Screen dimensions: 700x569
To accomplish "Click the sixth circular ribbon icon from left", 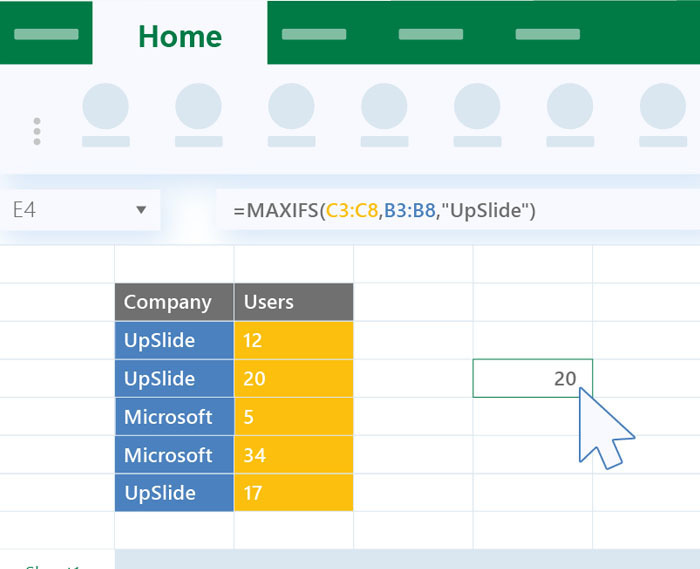I will (x=570, y=108).
